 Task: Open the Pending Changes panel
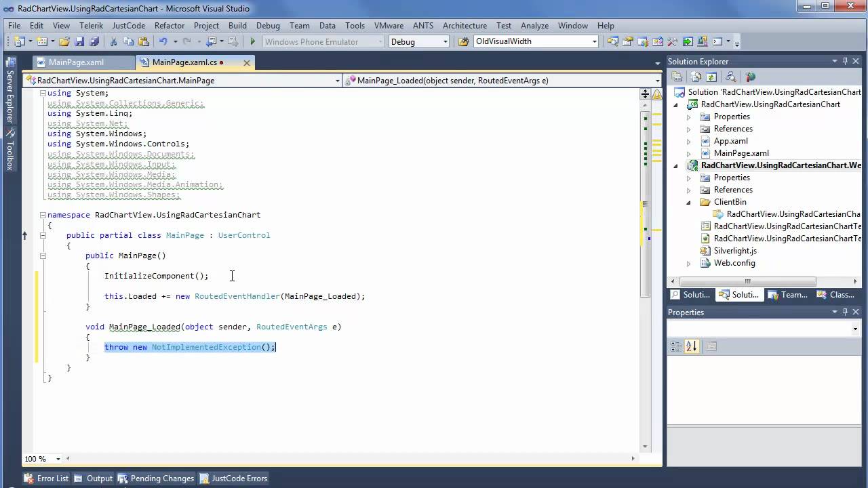pyautogui.click(x=155, y=479)
